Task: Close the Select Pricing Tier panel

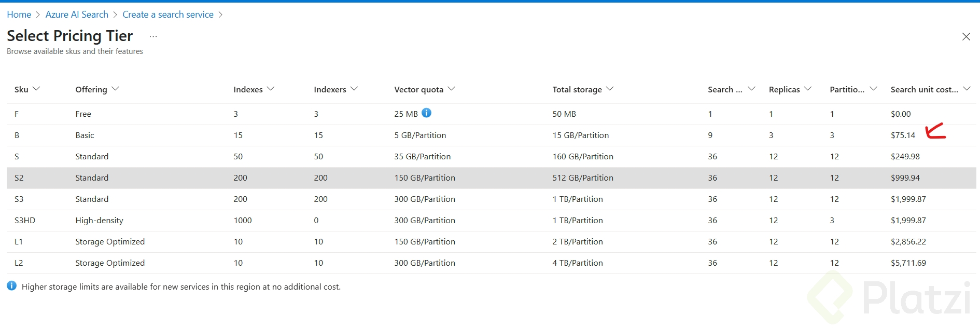Action: (x=966, y=37)
